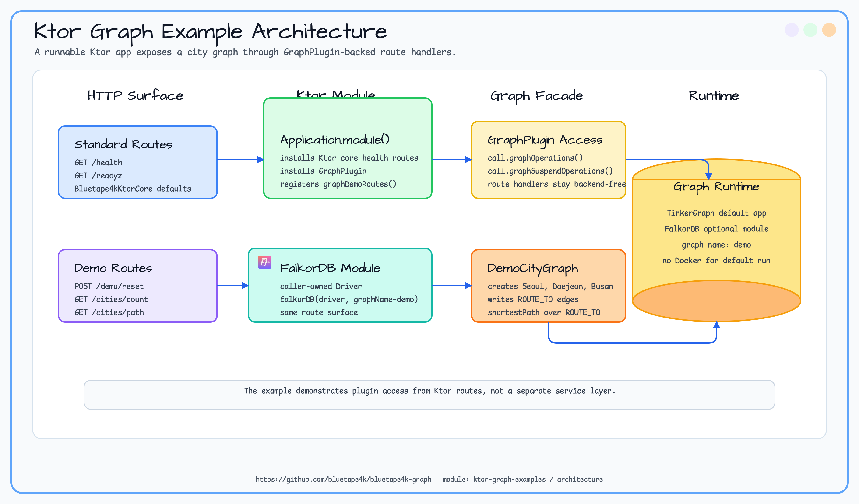Click 'TinkerGraph default app' text
This screenshot has width=859, height=504.
716,213
